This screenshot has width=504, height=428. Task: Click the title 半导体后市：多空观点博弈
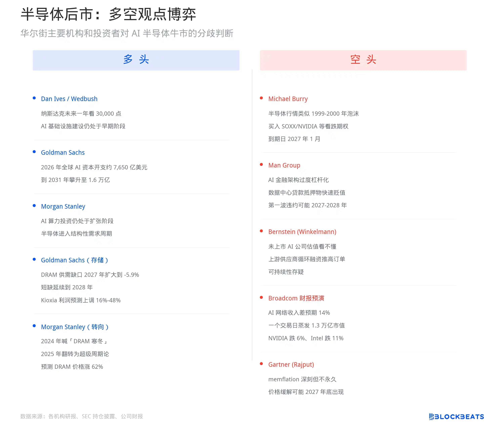tap(108, 14)
